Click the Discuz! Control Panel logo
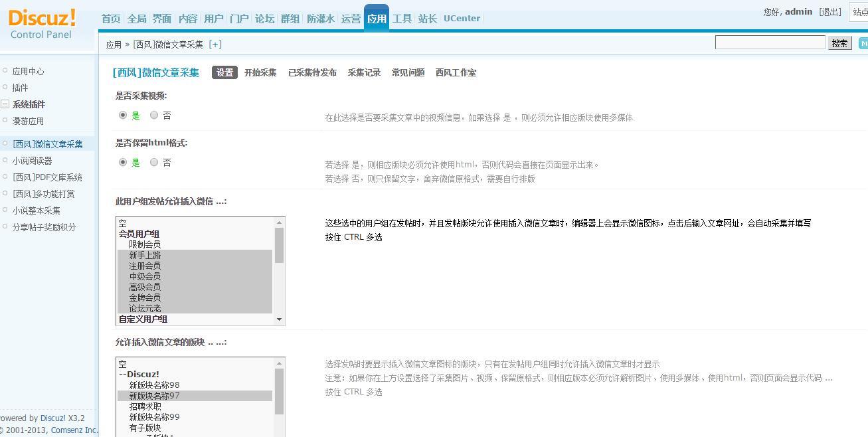 pos(43,25)
